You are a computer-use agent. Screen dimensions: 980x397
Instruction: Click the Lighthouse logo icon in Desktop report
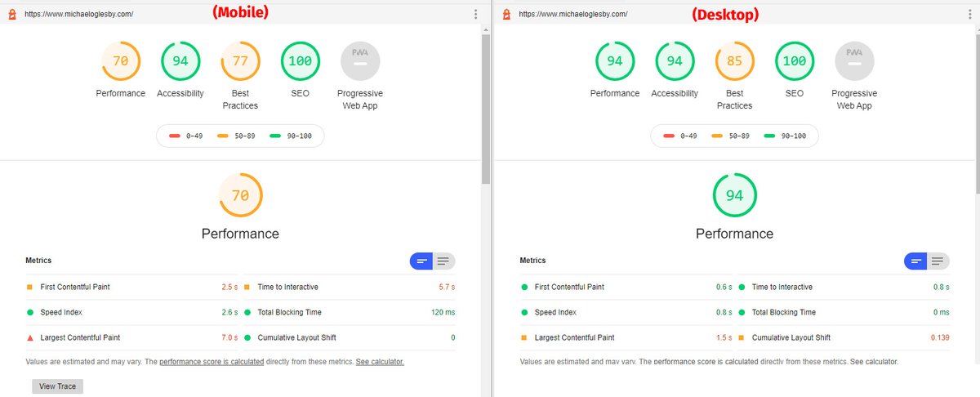pos(506,14)
